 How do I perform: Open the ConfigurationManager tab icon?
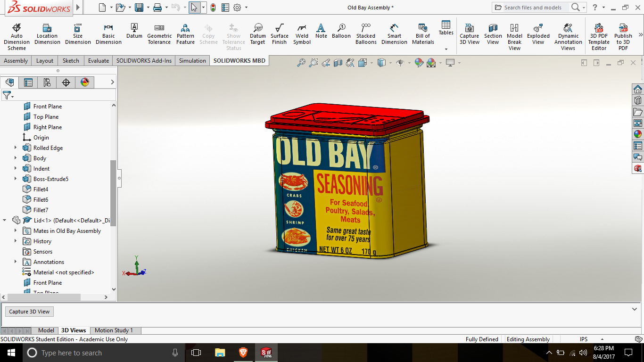47,82
